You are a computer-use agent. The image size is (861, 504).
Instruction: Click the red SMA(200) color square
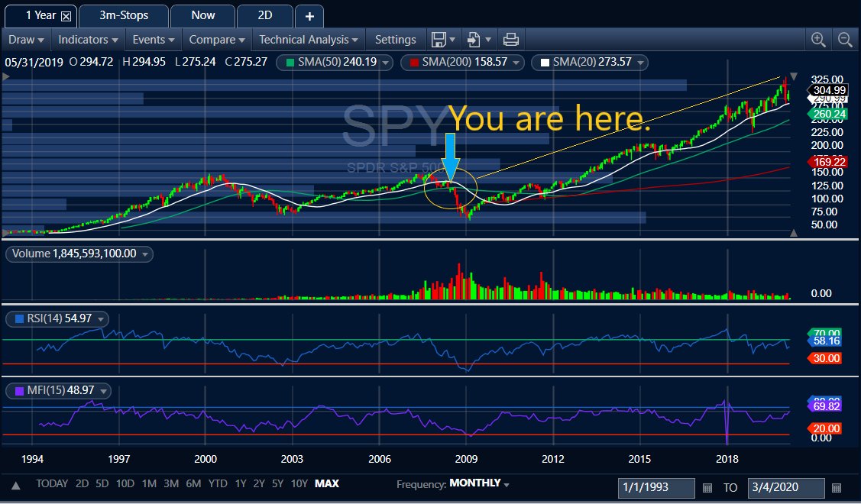(415, 62)
